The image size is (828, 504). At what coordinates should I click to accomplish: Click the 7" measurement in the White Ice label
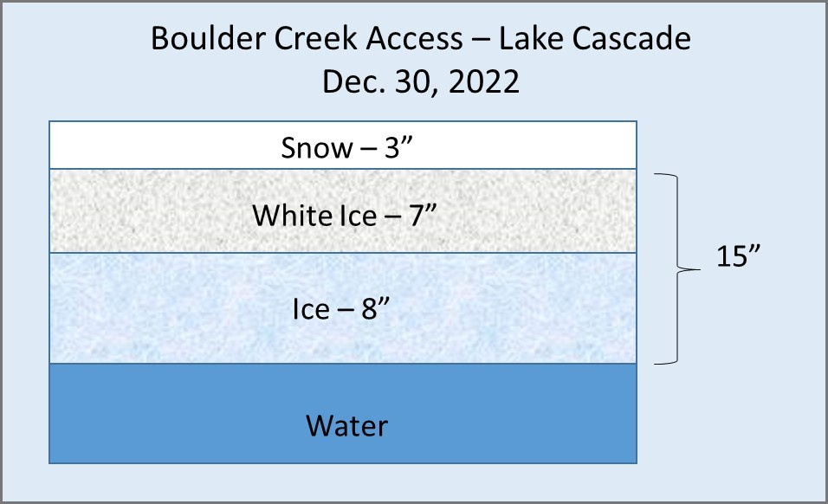point(419,215)
